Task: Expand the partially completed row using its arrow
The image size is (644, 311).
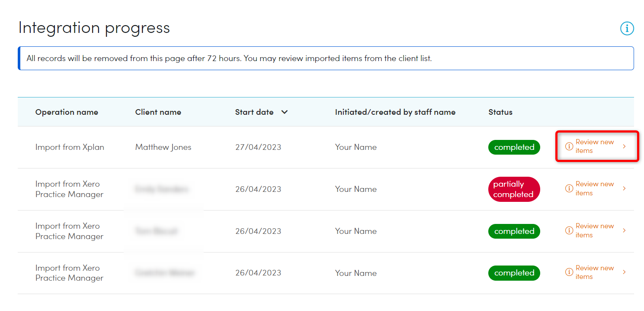Action: pyautogui.click(x=624, y=188)
